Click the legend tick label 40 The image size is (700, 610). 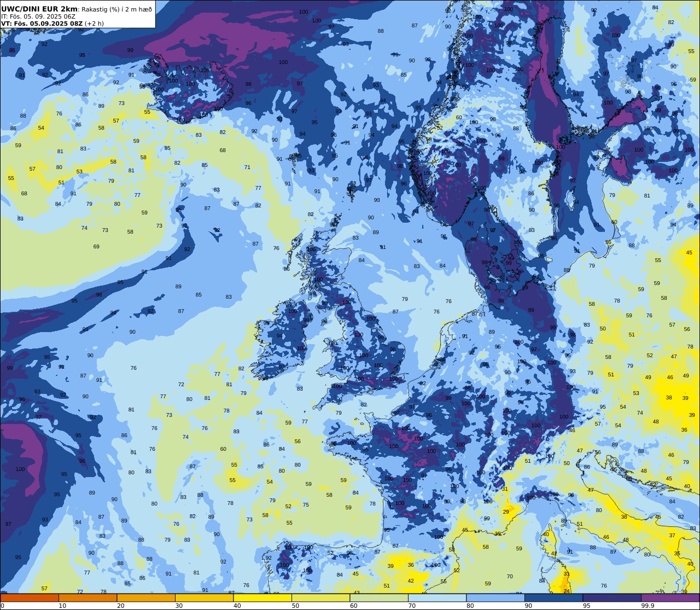[x=237, y=606]
